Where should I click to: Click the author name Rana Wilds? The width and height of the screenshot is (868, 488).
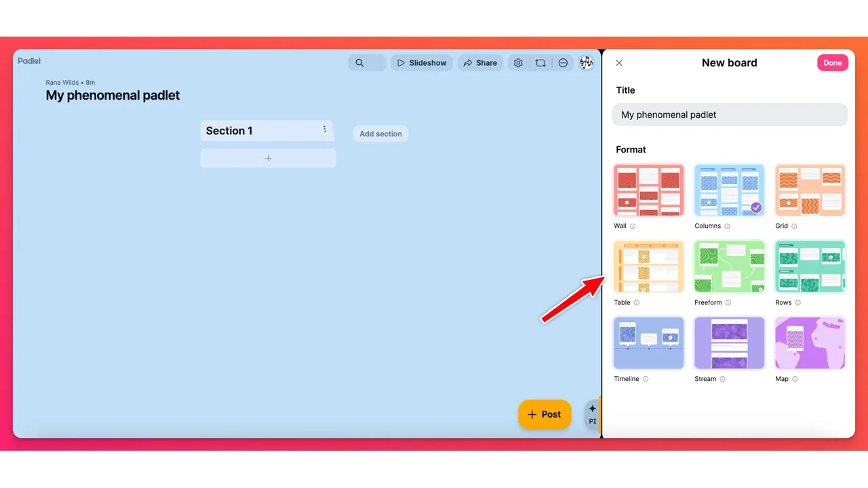click(62, 83)
